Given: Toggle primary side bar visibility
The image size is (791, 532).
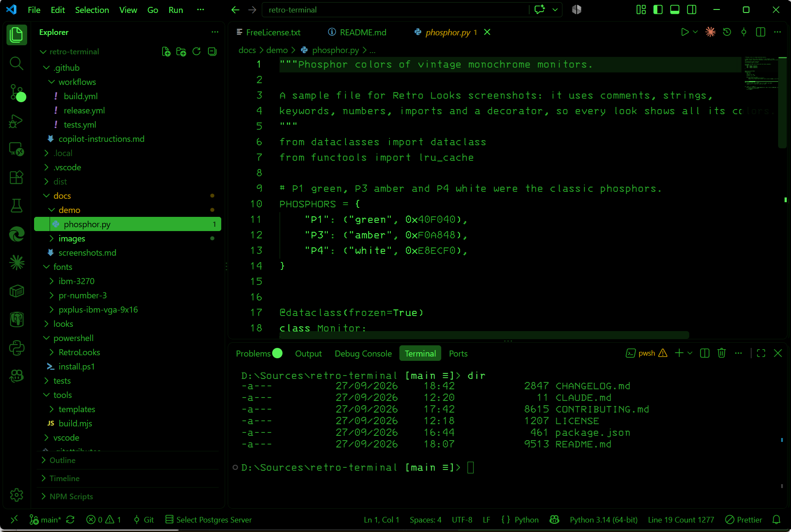Looking at the screenshot, I should (x=658, y=10).
